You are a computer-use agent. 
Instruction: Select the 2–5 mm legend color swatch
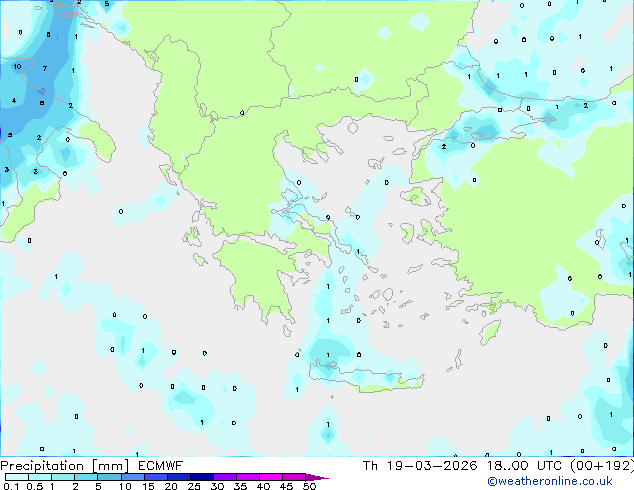coord(86,477)
